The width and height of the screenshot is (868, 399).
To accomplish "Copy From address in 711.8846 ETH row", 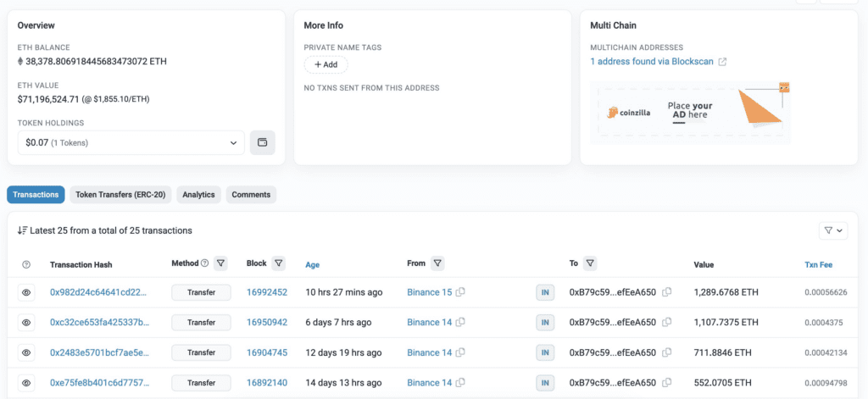I will click(x=460, y=352).
